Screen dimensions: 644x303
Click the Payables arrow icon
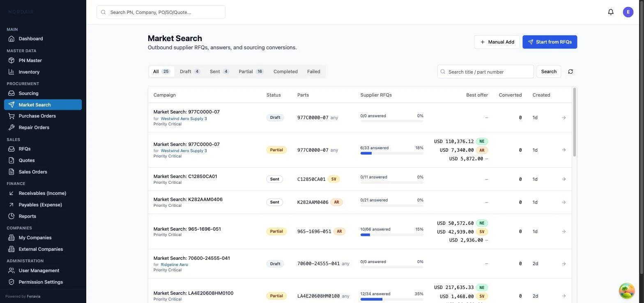pos(11,205)
